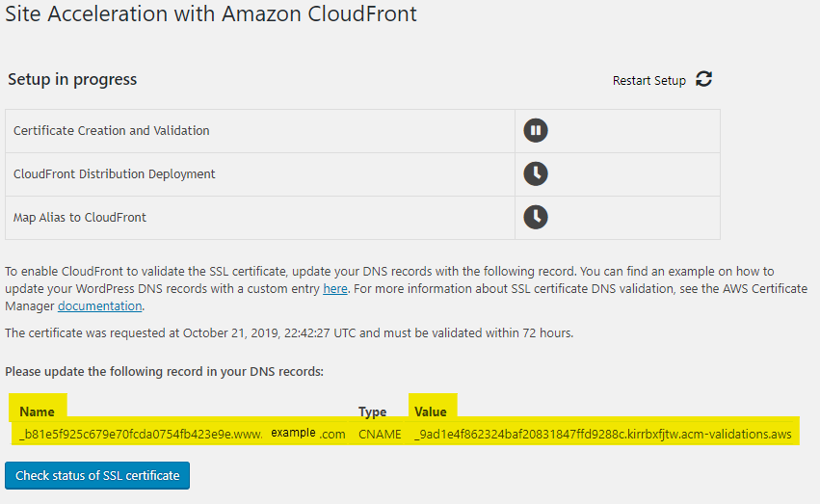This screenshot has width=820, height=504.
Task: Click clock icon for Map Alias row
Action: coord(536,217)
